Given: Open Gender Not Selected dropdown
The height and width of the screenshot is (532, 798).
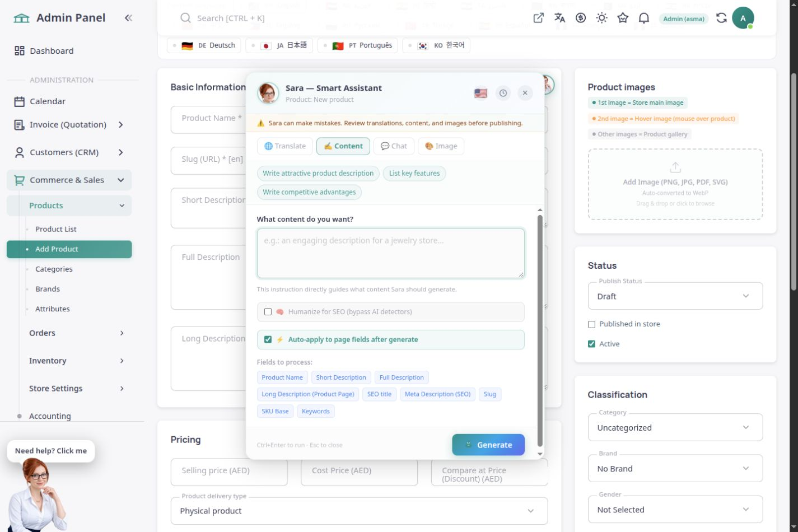Looking at the screenshot, I should tap(675, 510).
